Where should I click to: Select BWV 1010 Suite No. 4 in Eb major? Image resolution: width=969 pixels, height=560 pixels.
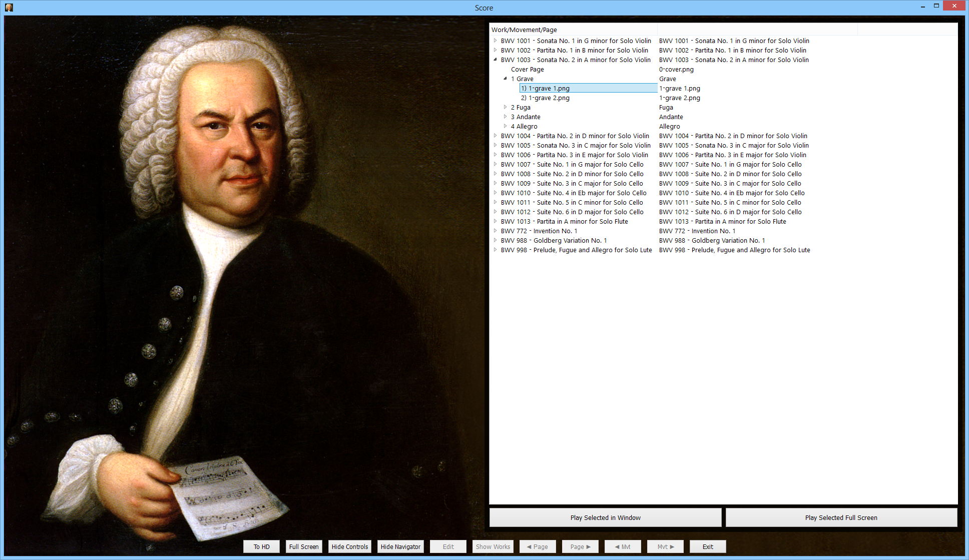[x=574, y=193]
